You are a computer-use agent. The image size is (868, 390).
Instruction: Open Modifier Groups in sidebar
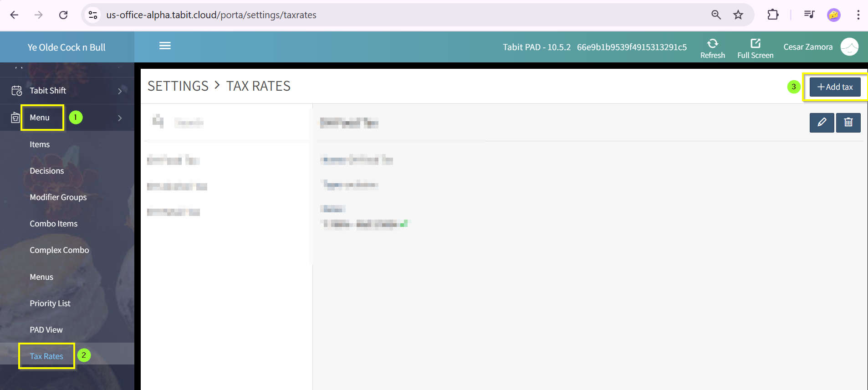click(58, 197)
